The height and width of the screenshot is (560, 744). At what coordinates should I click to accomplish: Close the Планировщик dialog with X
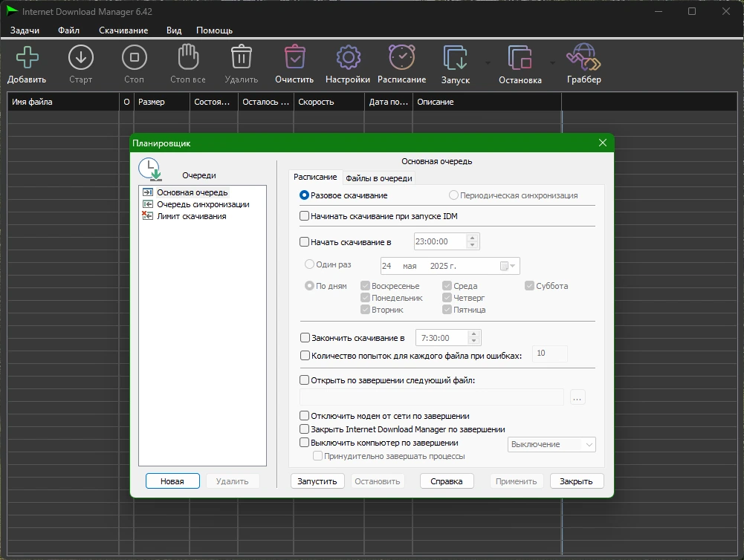(x=603, y=143)
